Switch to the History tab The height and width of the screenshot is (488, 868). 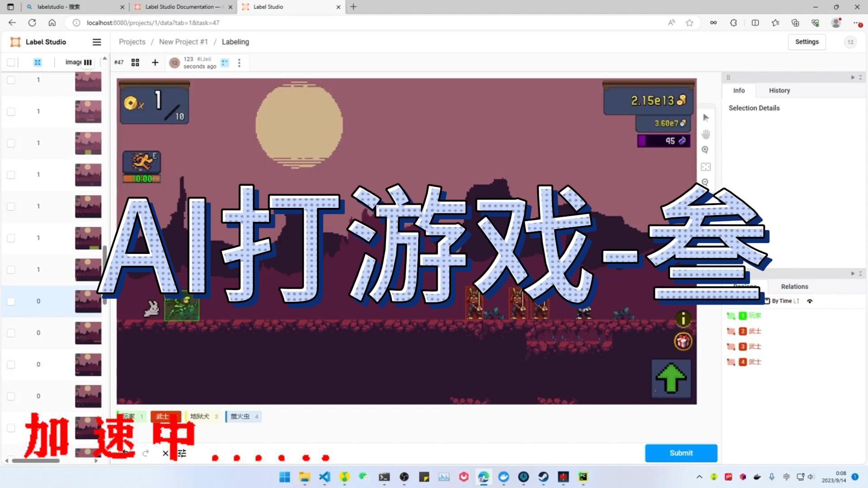tap(779, 90)
